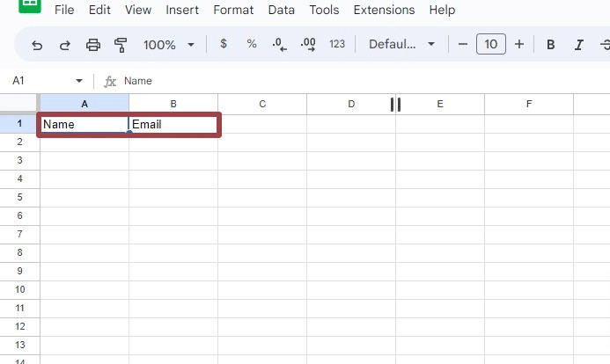Image resolution: width=610 pixels, height=364 pixels.
Task: Format as currency with dollar icon
Action: [x=224, y=43]
